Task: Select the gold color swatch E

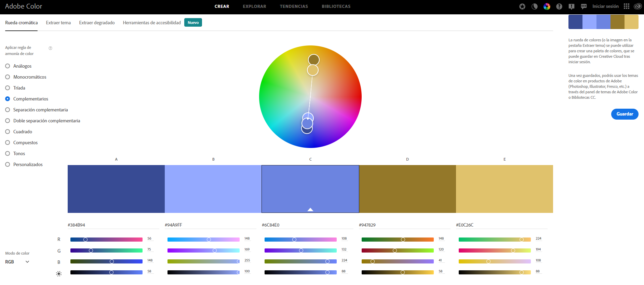Action: pyautogui.click(x=504, y=189)
